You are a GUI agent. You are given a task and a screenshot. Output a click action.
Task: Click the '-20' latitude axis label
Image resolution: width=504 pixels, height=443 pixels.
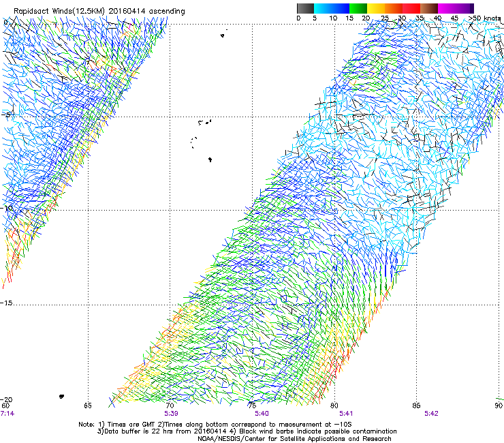6,399
